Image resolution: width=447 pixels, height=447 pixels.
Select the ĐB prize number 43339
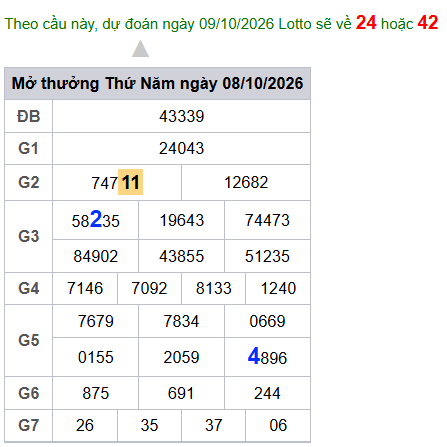(181, 117)
